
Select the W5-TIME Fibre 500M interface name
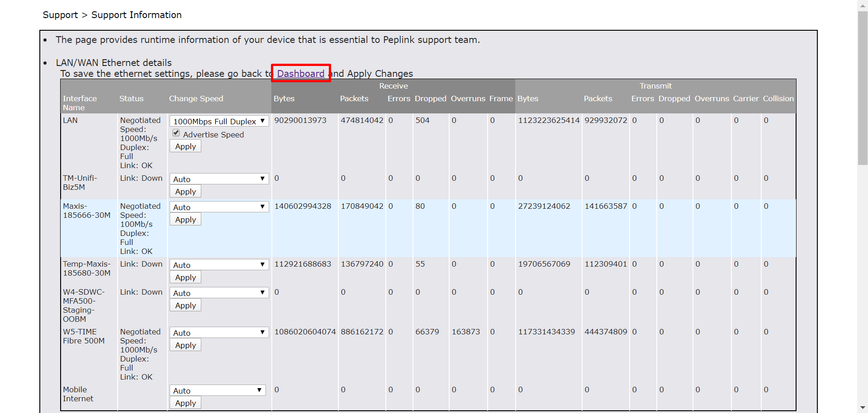point(84,336)
